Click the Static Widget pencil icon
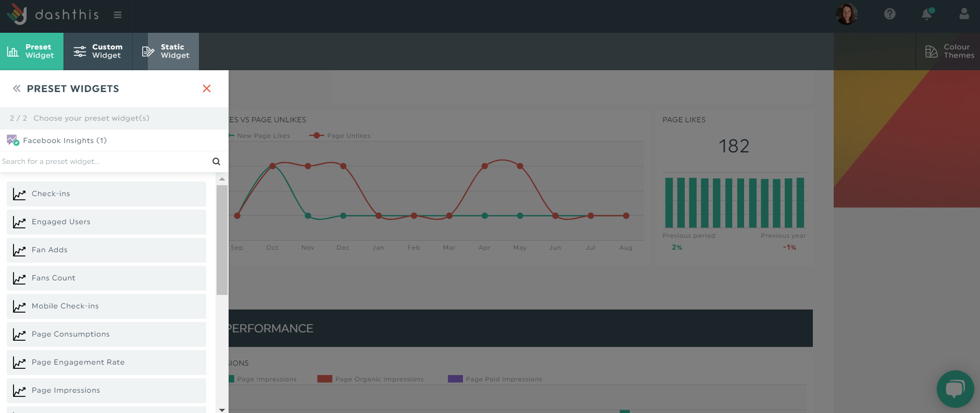980x413 pixels. (x=148, y=51)
